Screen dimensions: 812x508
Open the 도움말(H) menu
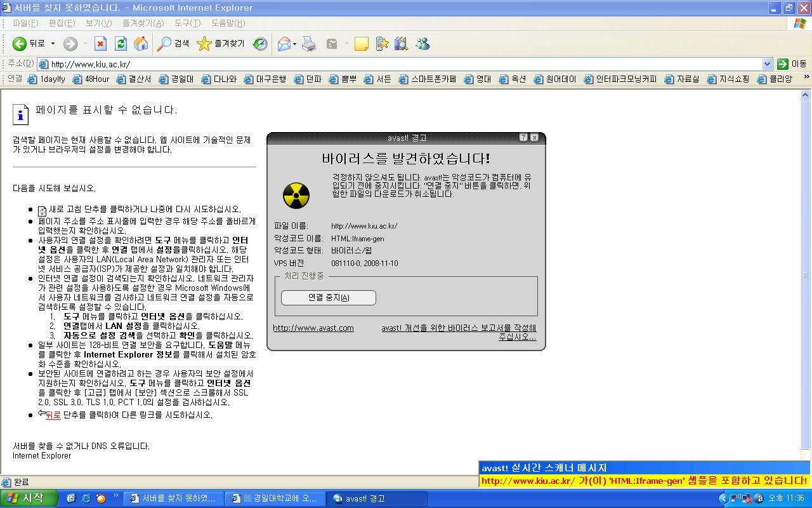click(228, 23)
